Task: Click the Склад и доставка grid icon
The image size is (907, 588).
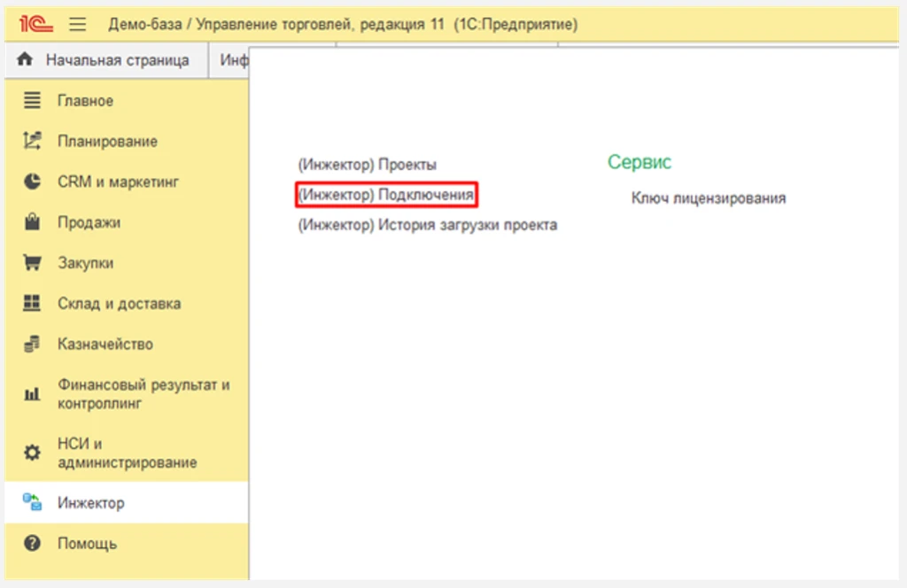Action: 32,303
